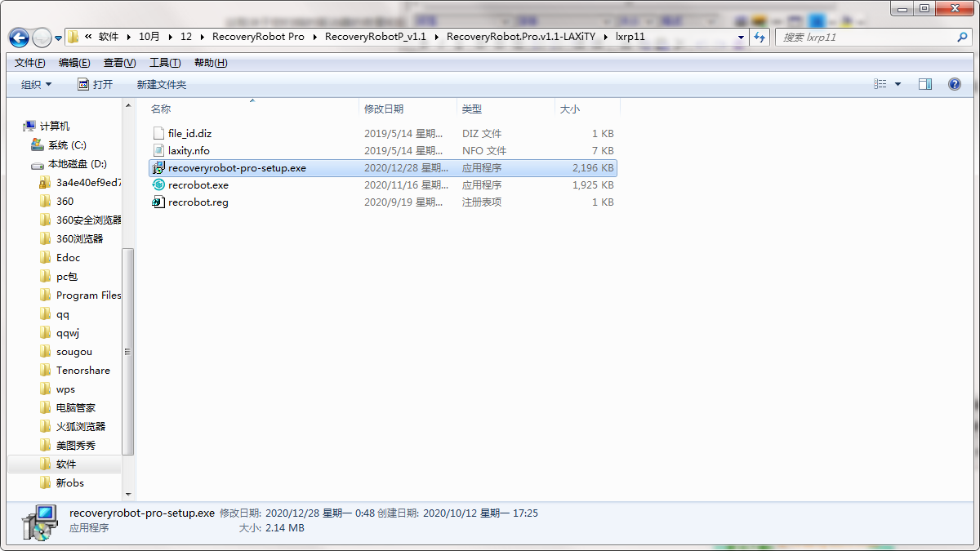This screenshot has height=551, width=980.
Task: Click the 火狐浏览器 folder icon
Action: coord(46,426)
